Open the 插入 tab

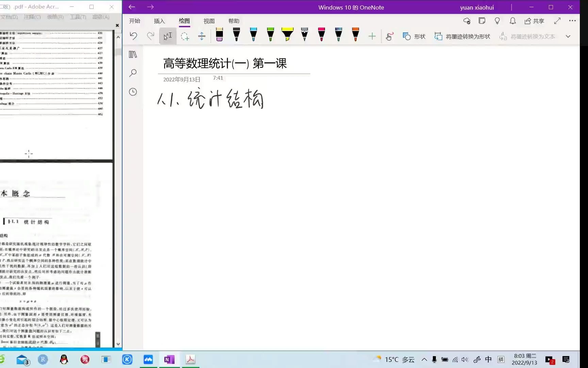(159, 21)
